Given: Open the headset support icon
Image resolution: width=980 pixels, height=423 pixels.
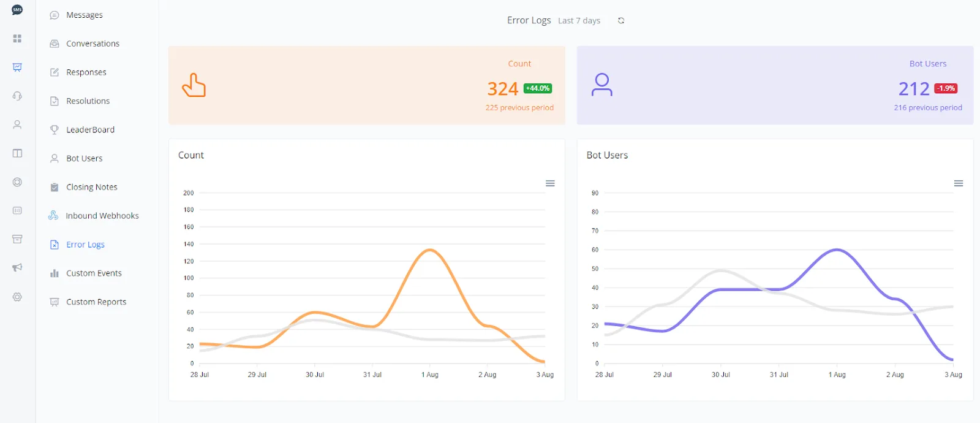Looking at the screenshot, I should point(17,96).
